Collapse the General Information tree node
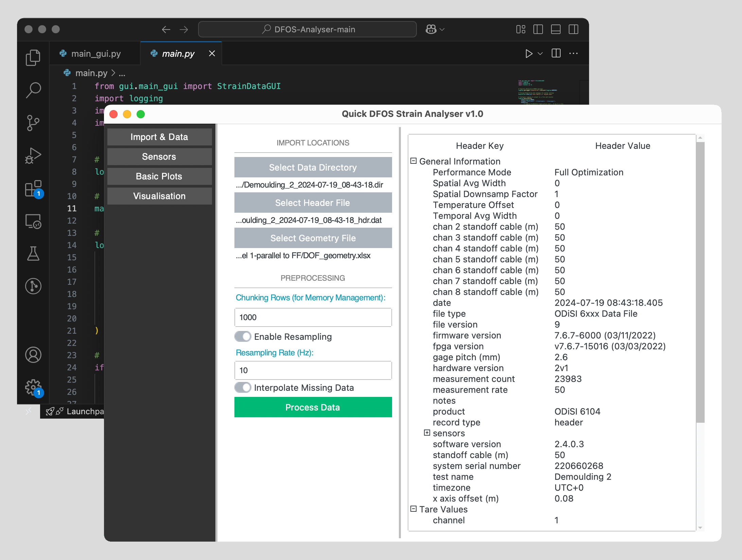The width and height of the screenshot is (742, 560). click(x=413, y=161)
